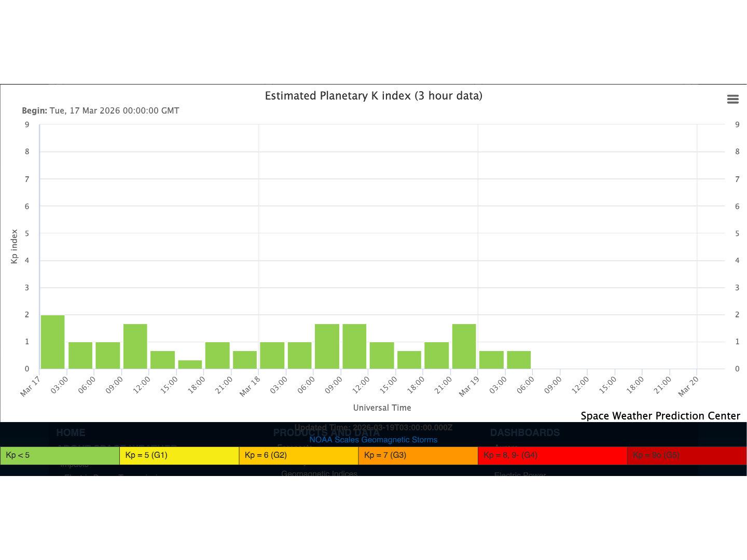Click the first bar starting at Mar 17
747x560 pixels.
53,342
